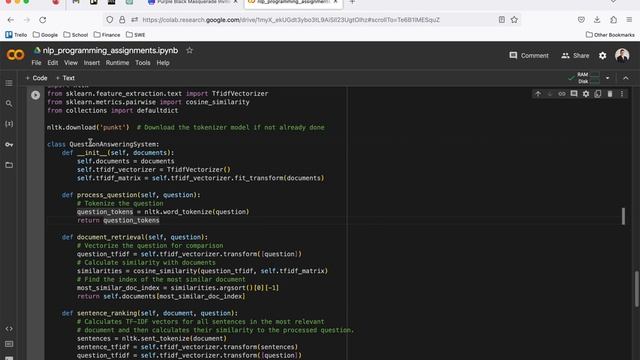
Task: Add a new Text cell
Action: (x=65, y=78)
